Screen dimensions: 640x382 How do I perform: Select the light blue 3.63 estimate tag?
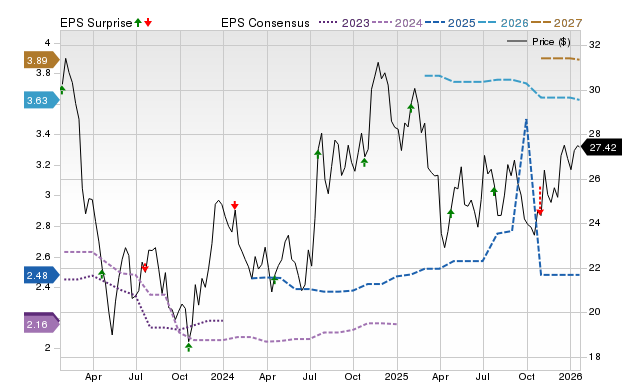[42, 100]
